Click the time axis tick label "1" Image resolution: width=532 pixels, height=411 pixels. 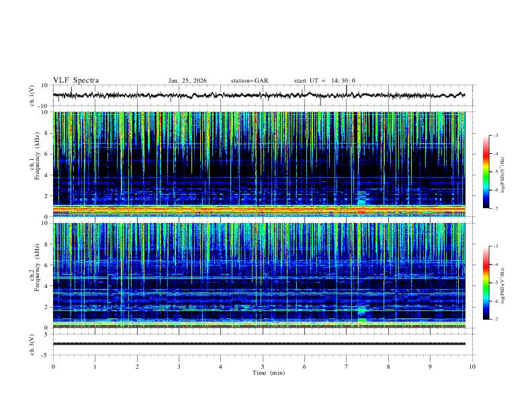point(95,367)
